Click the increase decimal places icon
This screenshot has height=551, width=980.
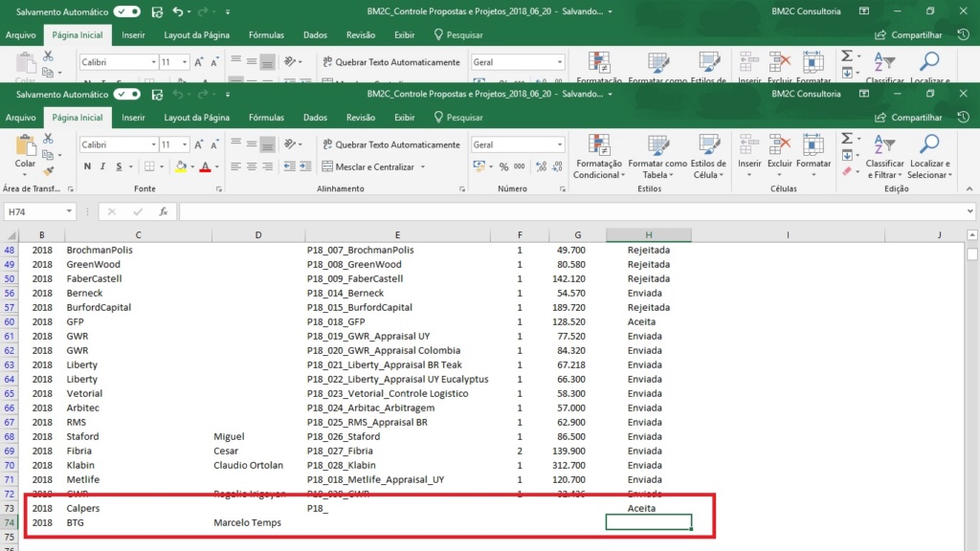[541, 166]
